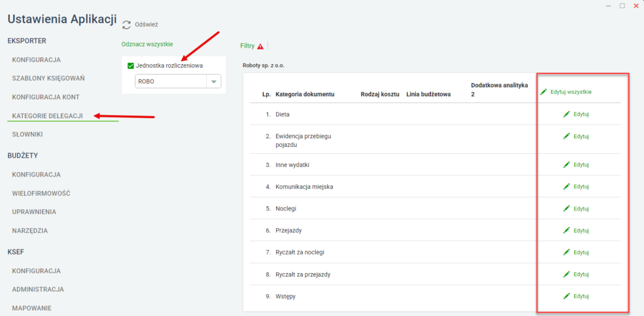Click the pencil icon in Inne wydatki row

point(567,165)
